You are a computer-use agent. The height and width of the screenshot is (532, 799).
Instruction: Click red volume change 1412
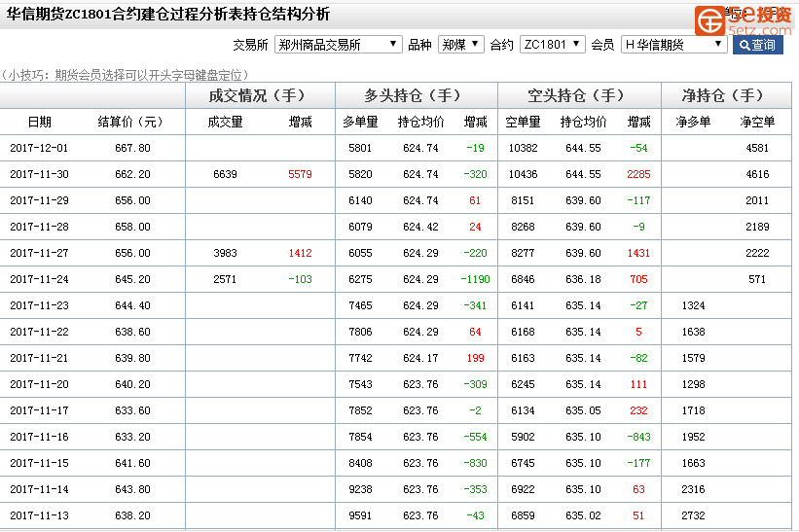point(300,253)
